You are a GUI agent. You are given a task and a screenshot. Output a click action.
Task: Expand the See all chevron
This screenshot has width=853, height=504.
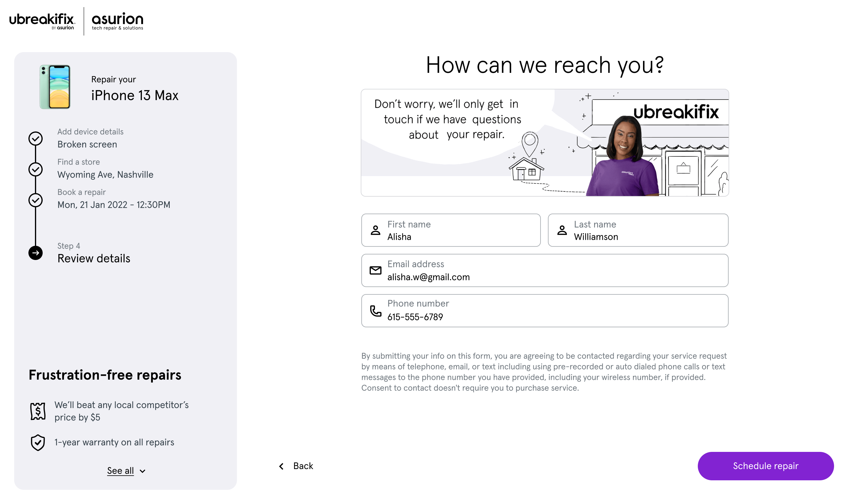(142, 471)
